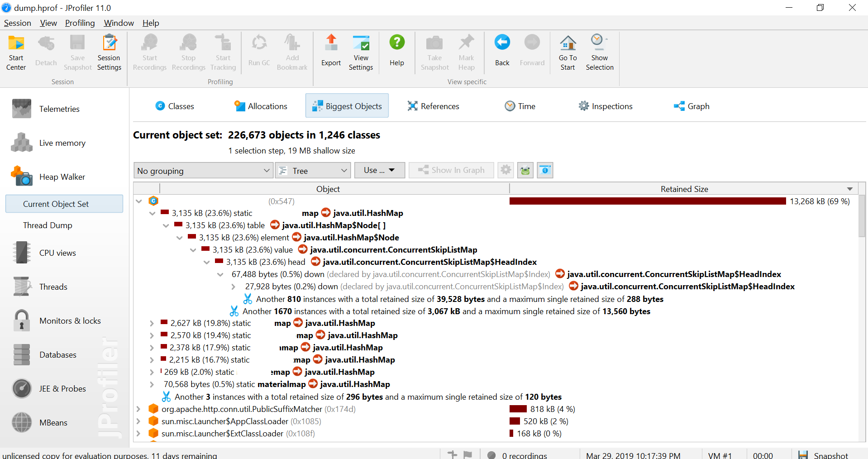Collapse the 3,135 kB static map node
Screen dimensions: 868x459
pyautogui.click(x=153, y=213)
